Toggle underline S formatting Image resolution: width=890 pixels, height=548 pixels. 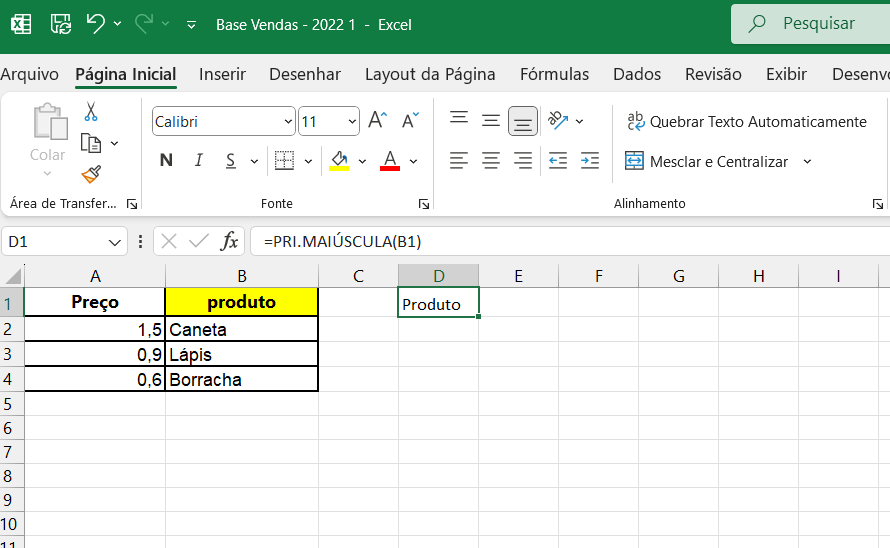click(230, 161)
